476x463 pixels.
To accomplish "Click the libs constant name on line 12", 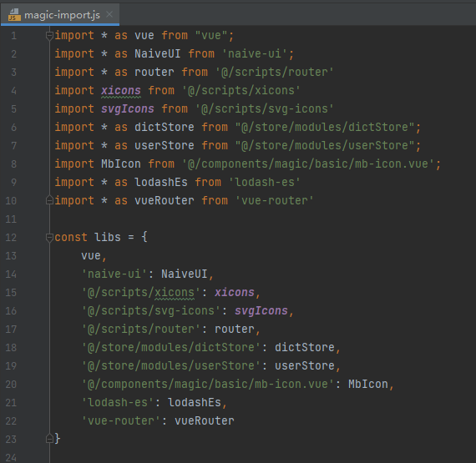I will 107,238.
